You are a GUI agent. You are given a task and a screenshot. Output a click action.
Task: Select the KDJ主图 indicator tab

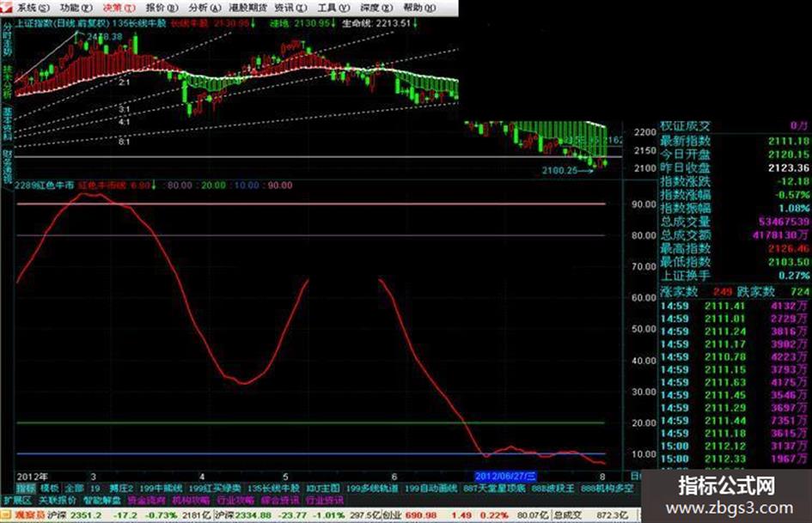click(322, 489)
